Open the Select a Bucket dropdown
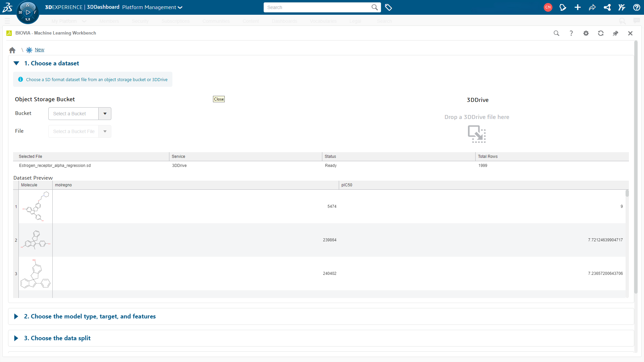The height and width of the screenshot is (362, 644). [x=104, y=114]
